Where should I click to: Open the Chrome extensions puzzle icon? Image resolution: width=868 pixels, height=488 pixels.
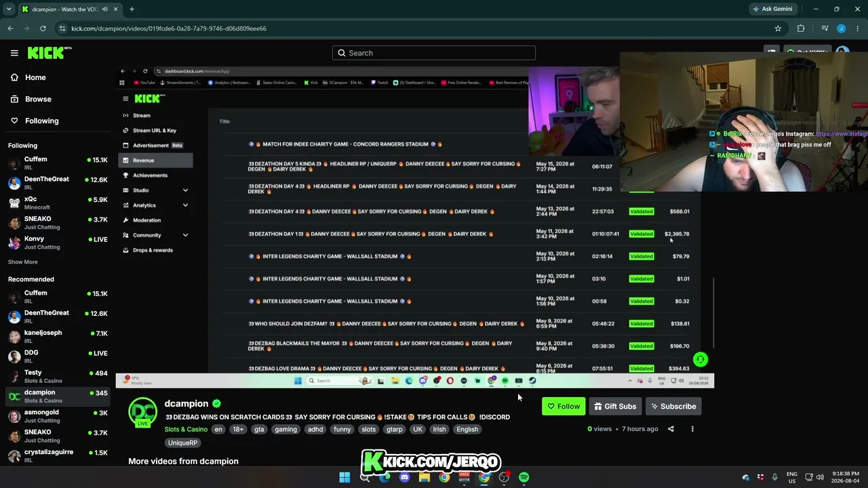pyautogui.click(x=801, y=28)
